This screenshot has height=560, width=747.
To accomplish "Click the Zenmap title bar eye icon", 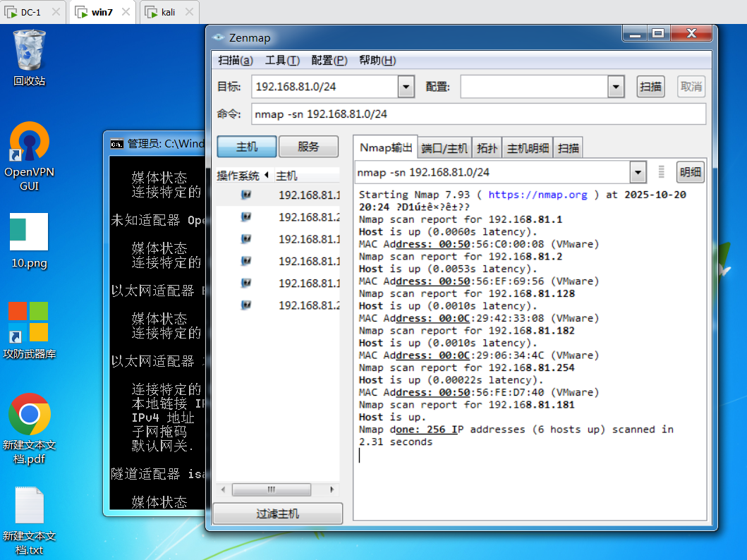I will click(x=218, y=37).
